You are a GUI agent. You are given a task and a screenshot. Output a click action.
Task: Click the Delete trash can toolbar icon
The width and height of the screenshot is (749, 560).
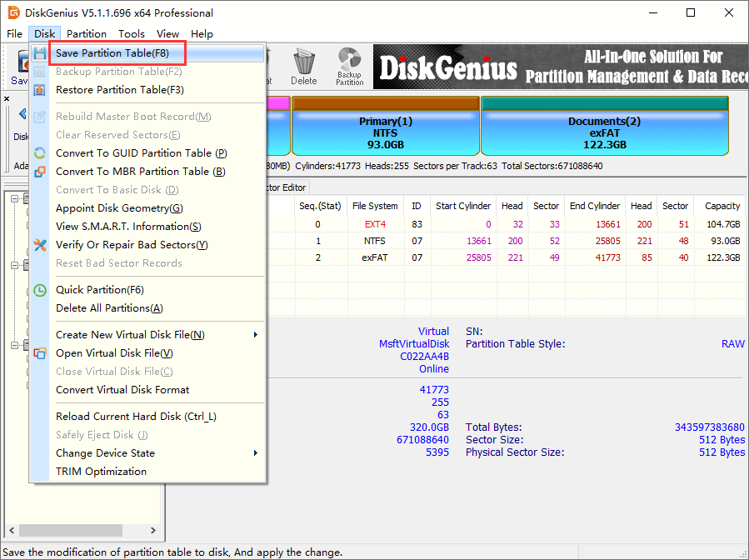pyautogui.click(x=303, y=66)
